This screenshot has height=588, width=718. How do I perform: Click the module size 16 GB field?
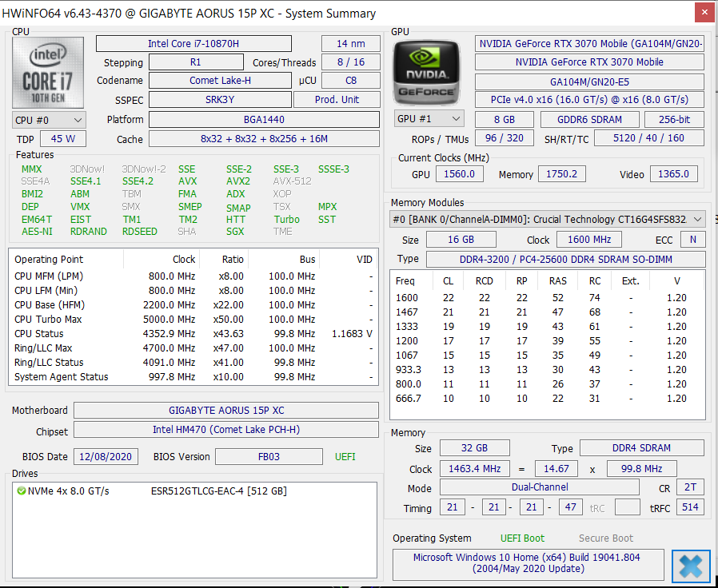(x=461, y=240)
